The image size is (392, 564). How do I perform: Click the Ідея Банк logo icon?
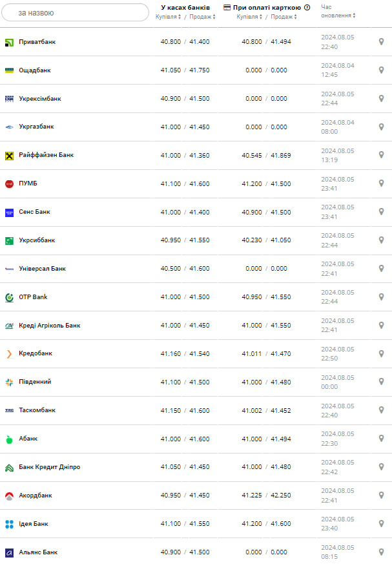click(x=9, y=524)
